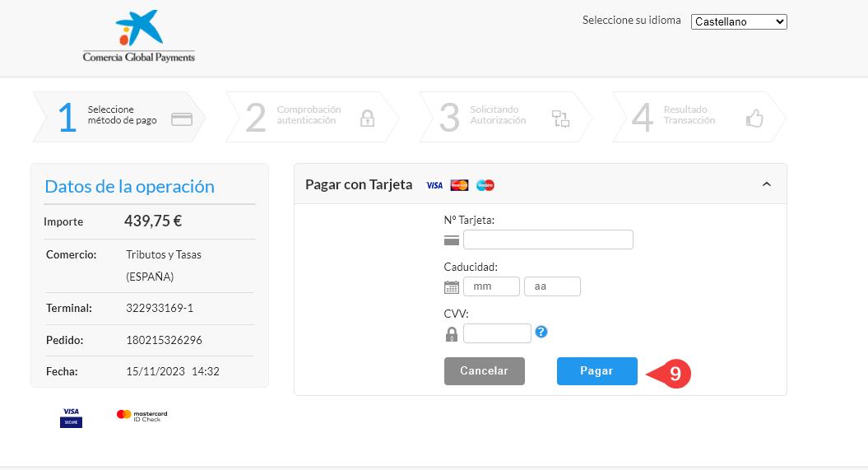Click the expiry month mm field
The height and width of the screenshot is (470, 868).
coord(491,286)
